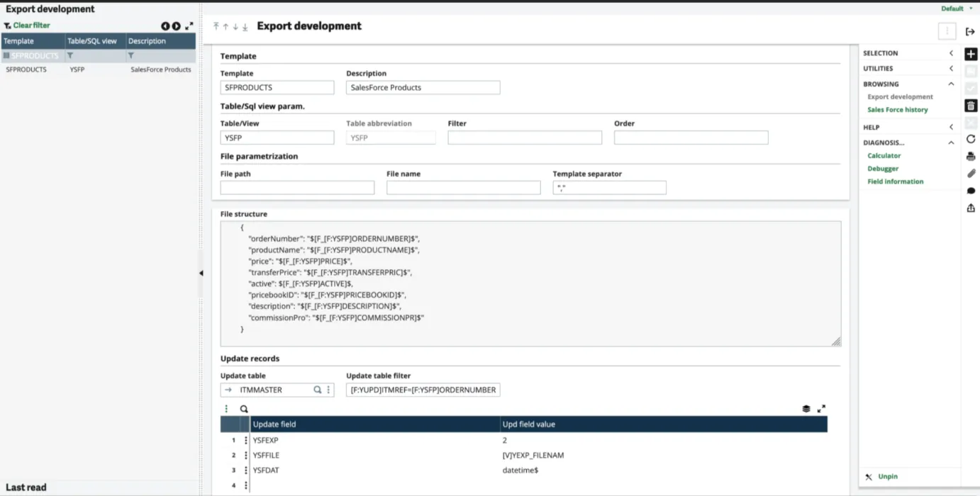Open Sales Force history link
980x496 pixels.
[897, 110]
